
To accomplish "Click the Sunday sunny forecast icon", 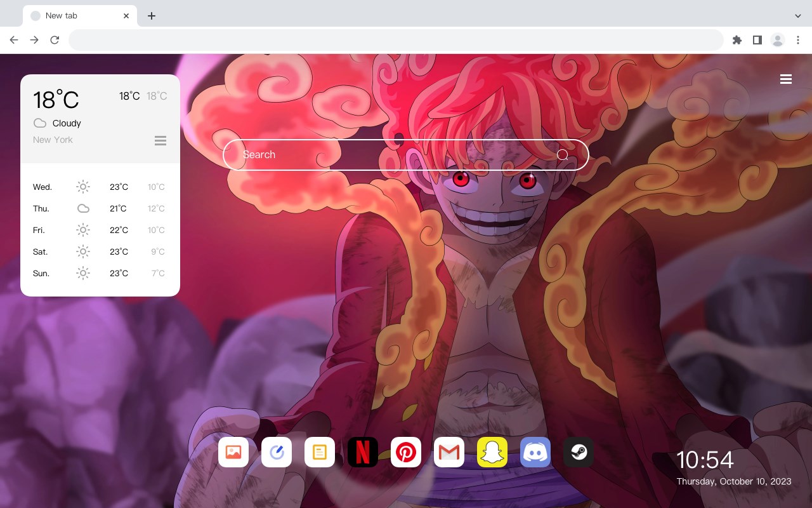I will (83, 273).
